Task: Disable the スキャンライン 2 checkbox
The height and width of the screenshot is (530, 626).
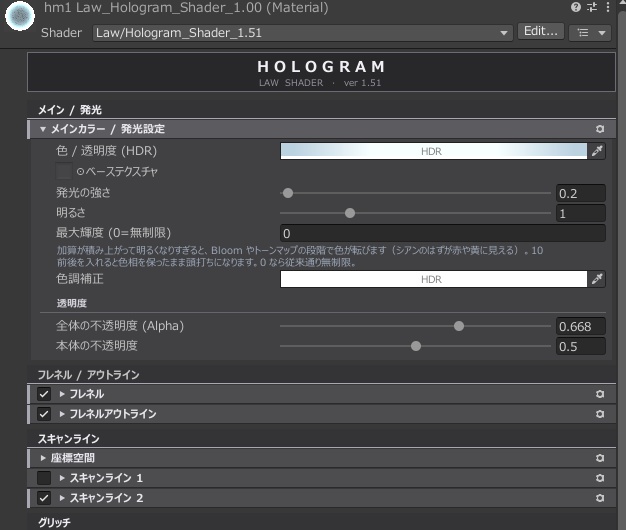Action: pos(44,498)
